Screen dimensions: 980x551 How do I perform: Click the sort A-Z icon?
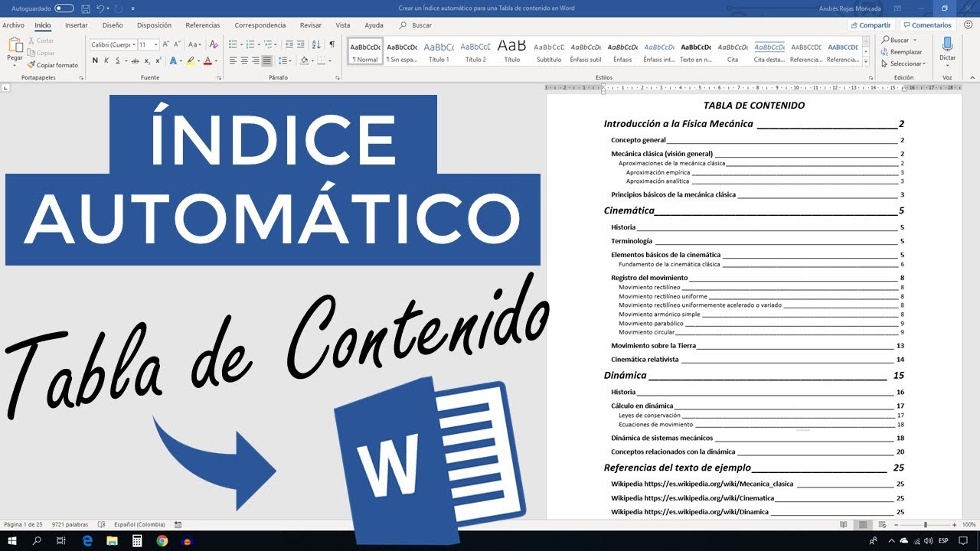coord(316,44)
